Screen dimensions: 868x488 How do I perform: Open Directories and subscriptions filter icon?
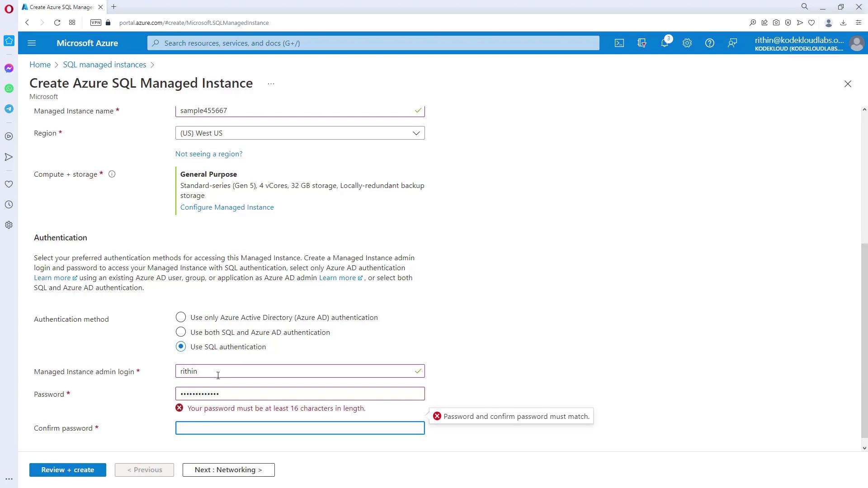tap(642, 43)
